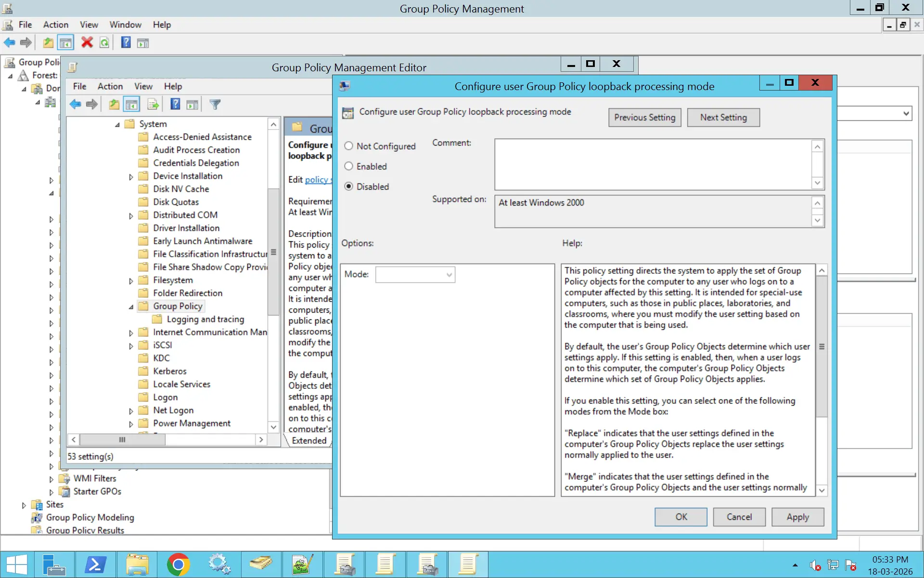Click the Next Setting button
Screen dimensions: 924x578
coord(723,117)
